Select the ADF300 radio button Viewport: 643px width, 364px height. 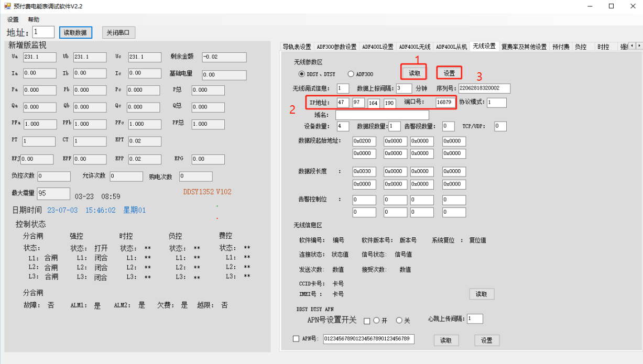click(x=351, y=74)
